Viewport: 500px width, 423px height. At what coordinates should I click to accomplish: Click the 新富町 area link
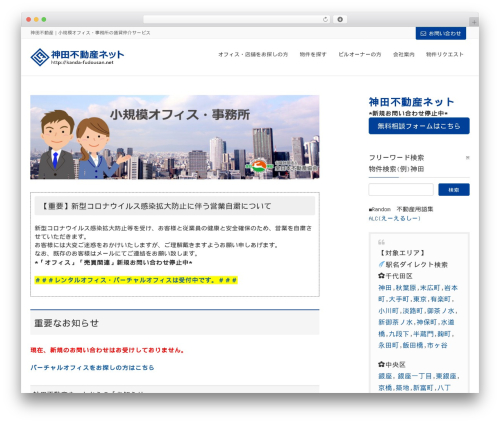coord(423,388)
